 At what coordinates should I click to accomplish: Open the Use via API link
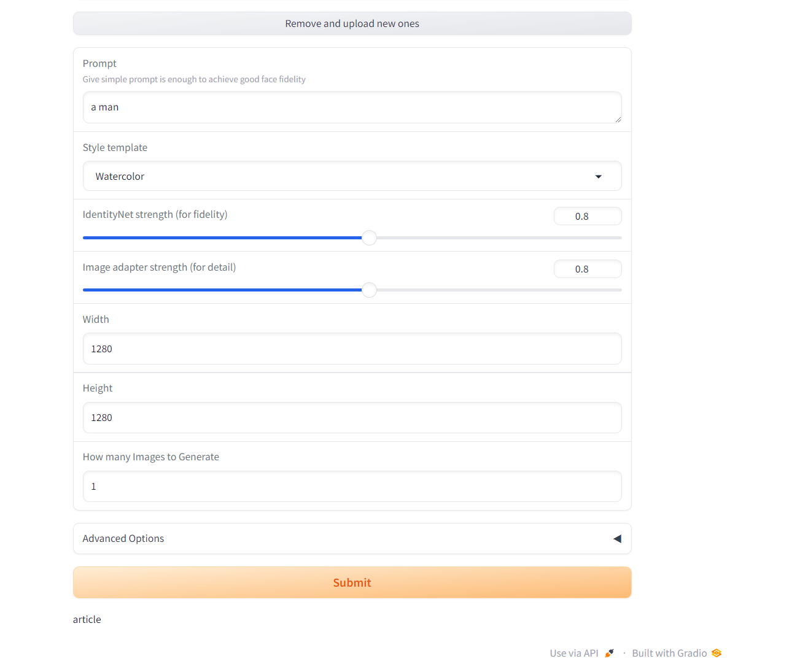pos(573,652)
